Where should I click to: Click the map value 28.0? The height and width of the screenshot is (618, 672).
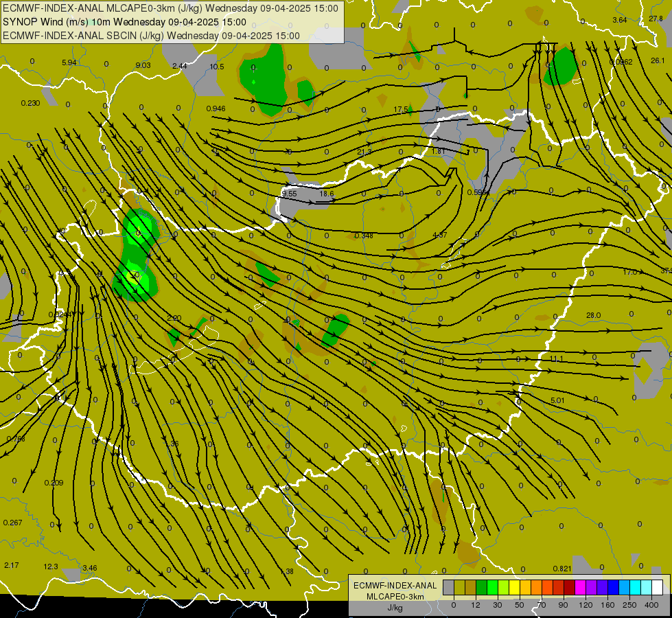pyautogui.click(x=594, y=315)
